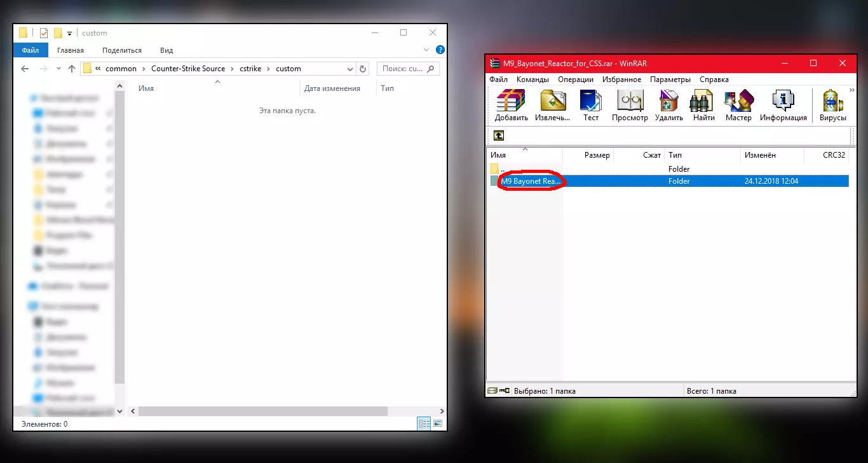Image resolution: width=868 pixels, height=463 pixels.
Task: Open Explorer help via the question mark
Action: pos(440,50)
